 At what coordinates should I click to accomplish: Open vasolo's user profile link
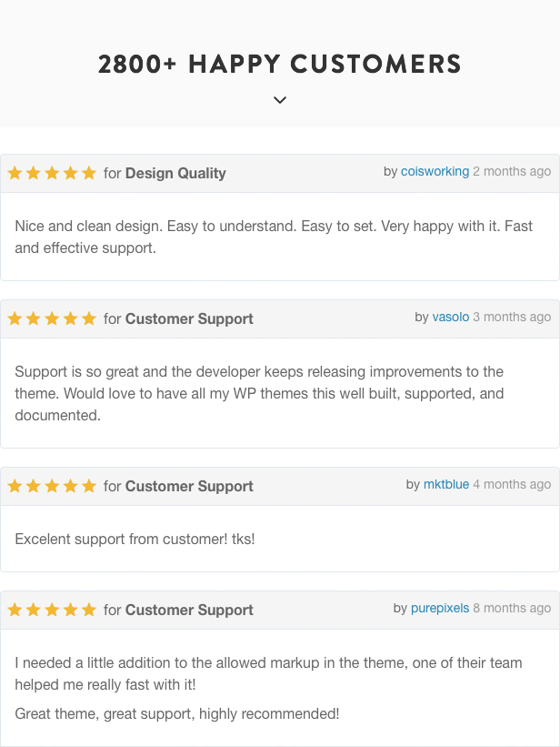point(451,318)
